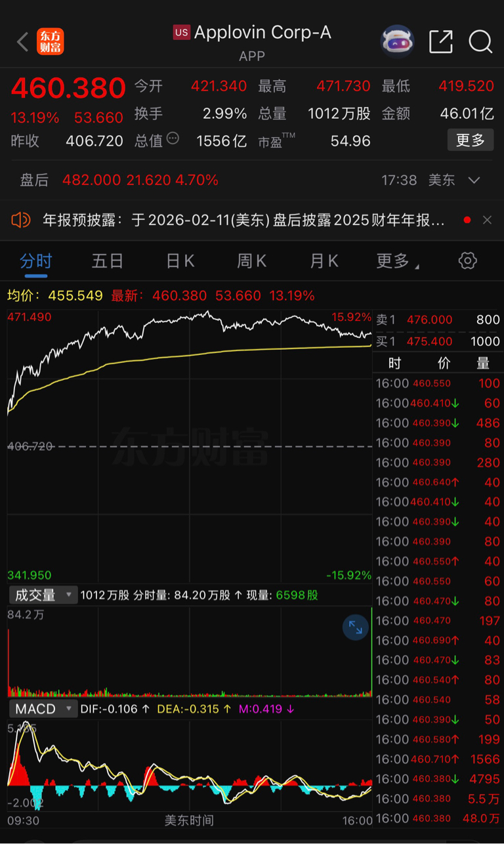Click the volume bar chart area
This screenshot has height=844, width=504.
189,652
